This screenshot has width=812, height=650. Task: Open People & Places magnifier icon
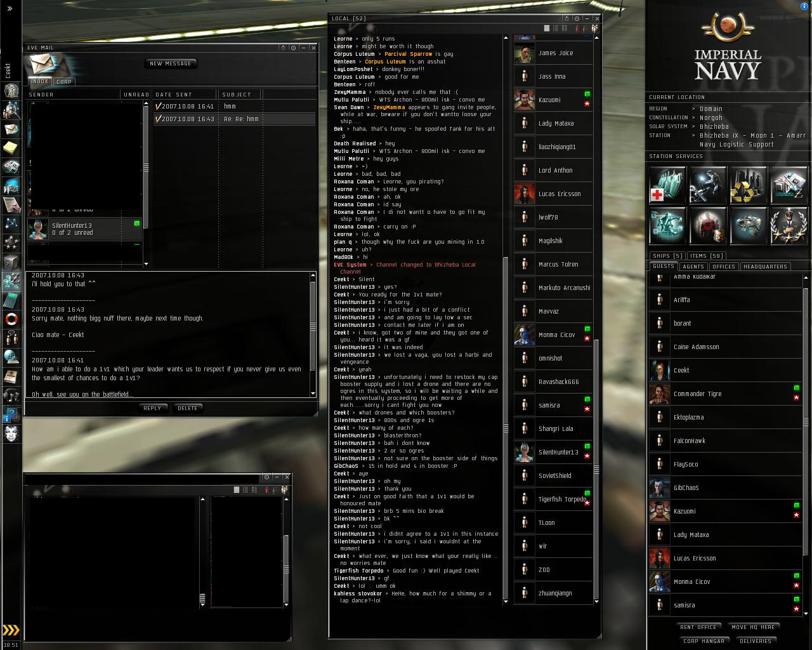click(x=11, y=110)
